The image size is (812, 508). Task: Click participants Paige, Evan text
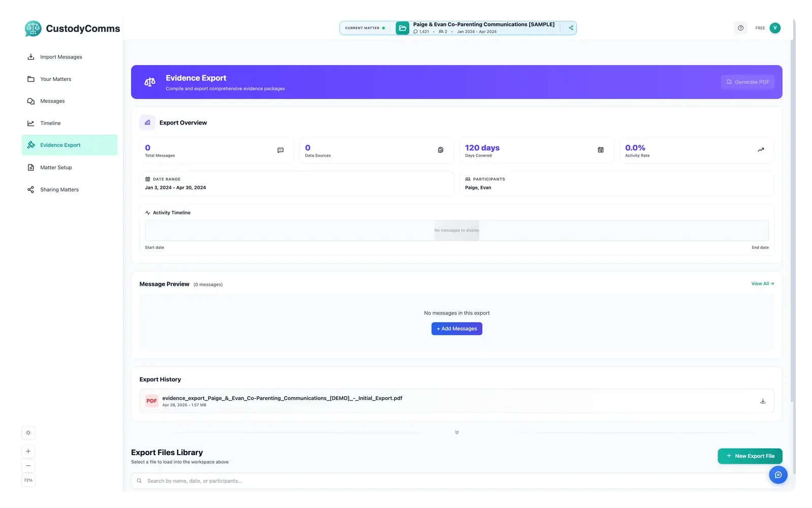click(x=478, y=188)
